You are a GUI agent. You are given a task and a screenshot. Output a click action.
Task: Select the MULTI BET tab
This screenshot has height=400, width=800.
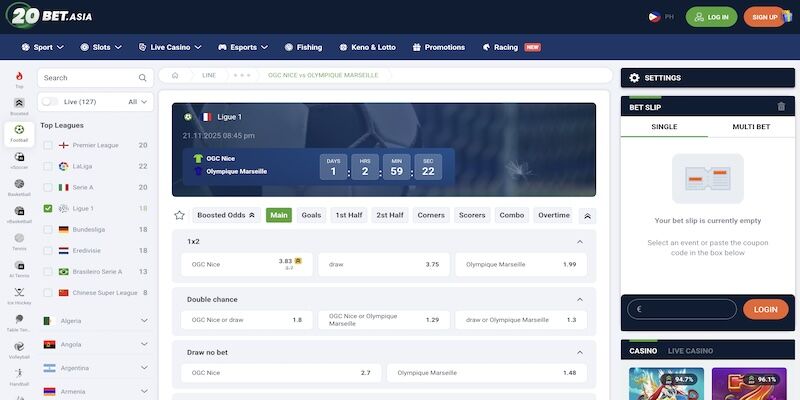[751, 127]
